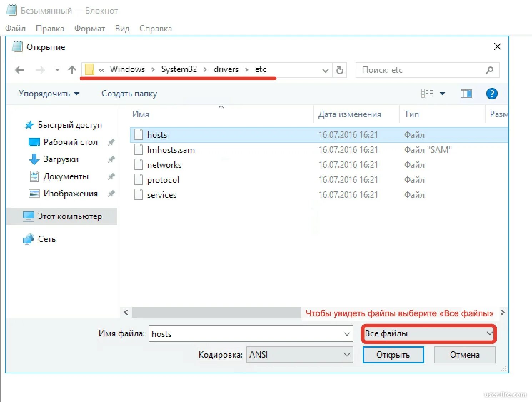Click the search magnifier icon
This screenshot has width=532, height=402.
[x=490, y=70]
